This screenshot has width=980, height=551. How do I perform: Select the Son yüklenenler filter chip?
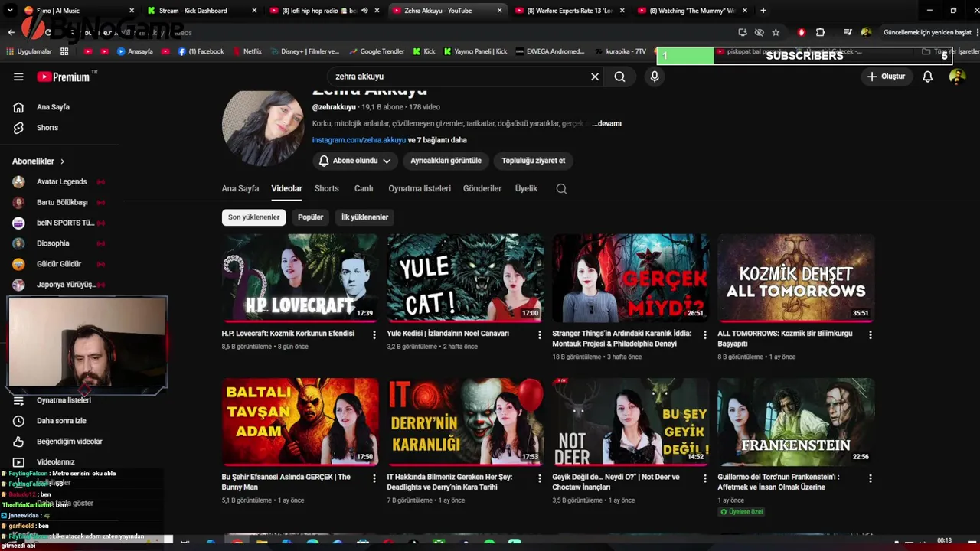pyautogui.click(x=253, y=217)
